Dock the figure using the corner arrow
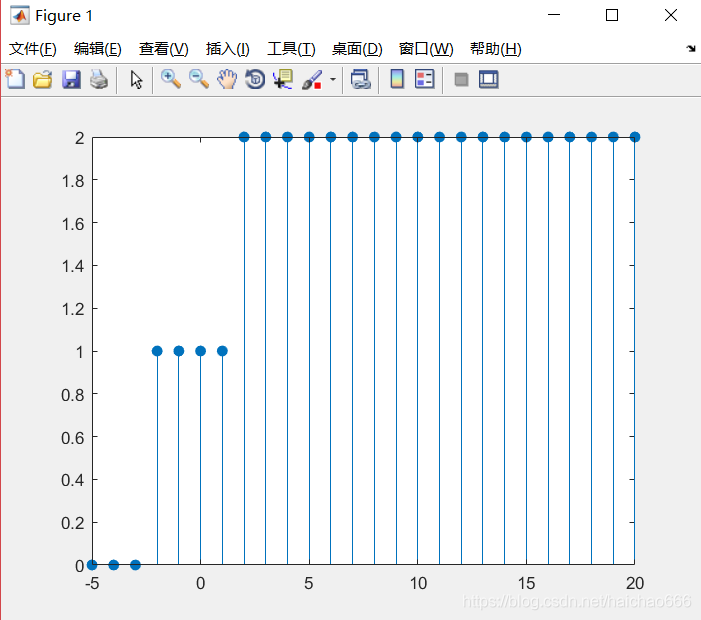This screenshot has height=620, width=701. pyautogui.click(x=691, y=48)
